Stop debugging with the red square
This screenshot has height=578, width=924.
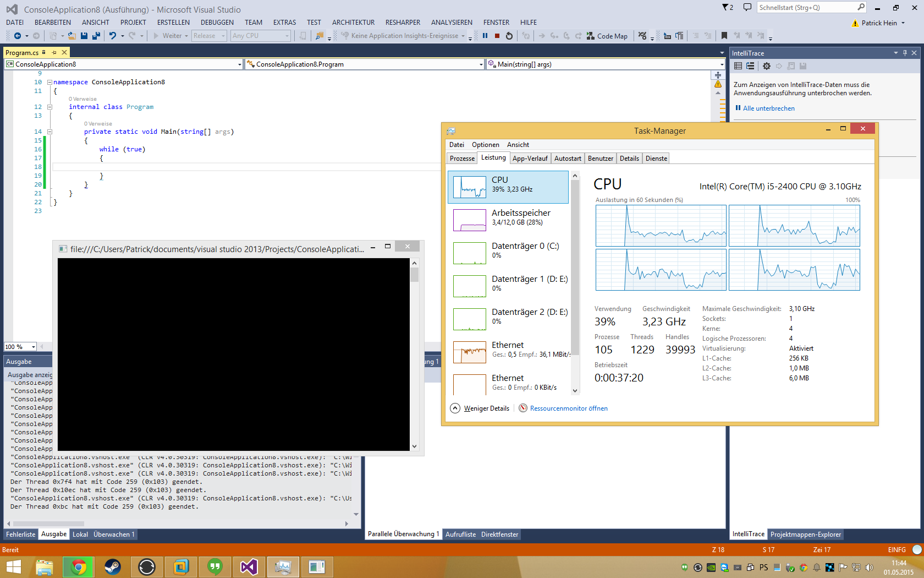497,36
